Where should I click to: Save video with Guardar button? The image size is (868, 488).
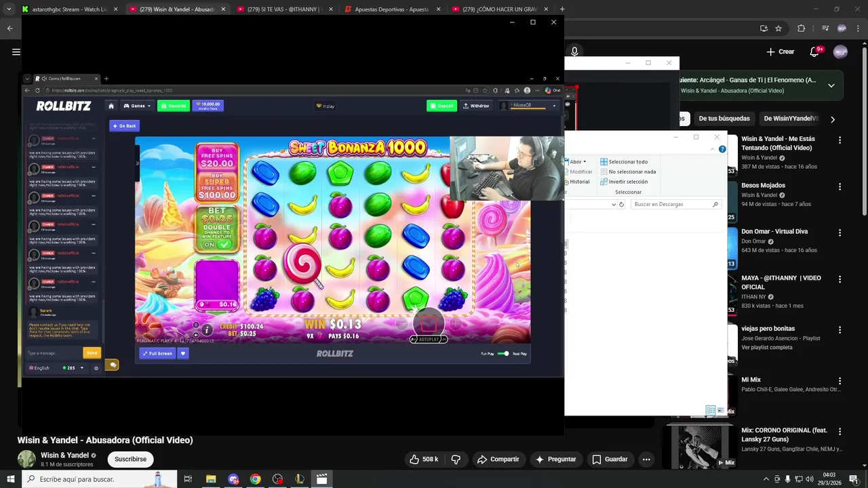pos(610,460)
